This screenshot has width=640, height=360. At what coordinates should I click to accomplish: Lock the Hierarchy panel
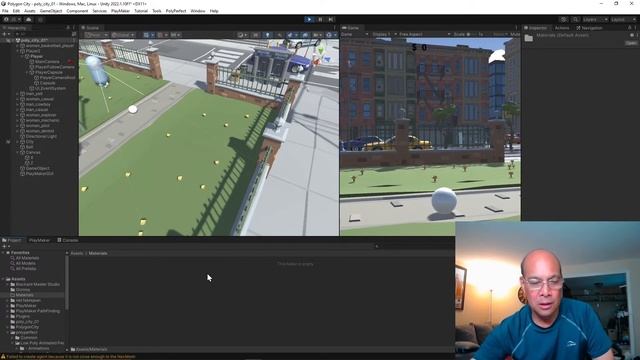click(68, 28)
